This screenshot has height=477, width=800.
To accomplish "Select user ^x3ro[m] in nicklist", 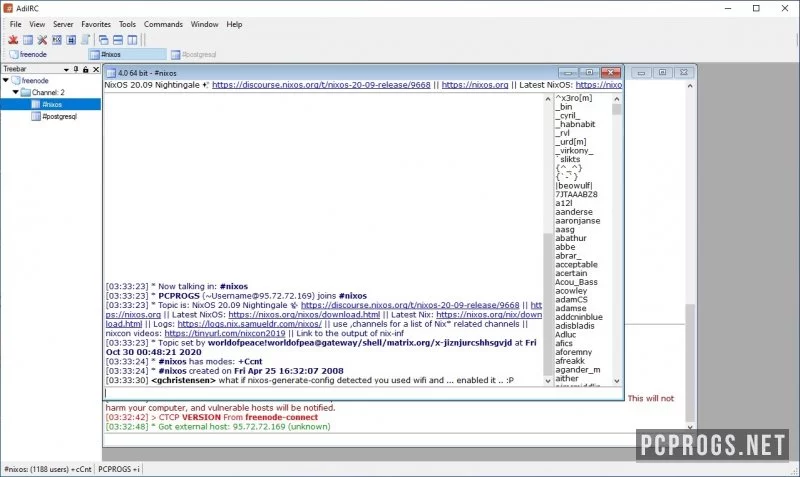I will tap(574, 98).
